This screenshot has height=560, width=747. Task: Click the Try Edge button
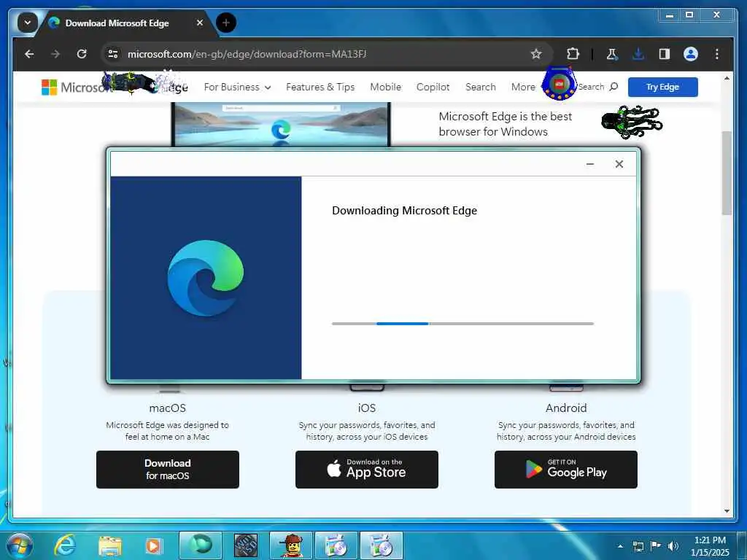(662, 87)
